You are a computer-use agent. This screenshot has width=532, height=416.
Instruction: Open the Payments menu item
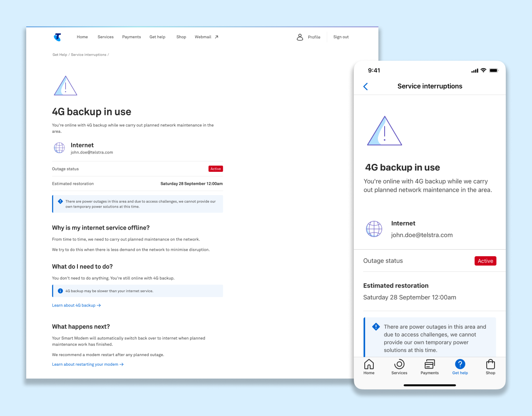point(132,37)
